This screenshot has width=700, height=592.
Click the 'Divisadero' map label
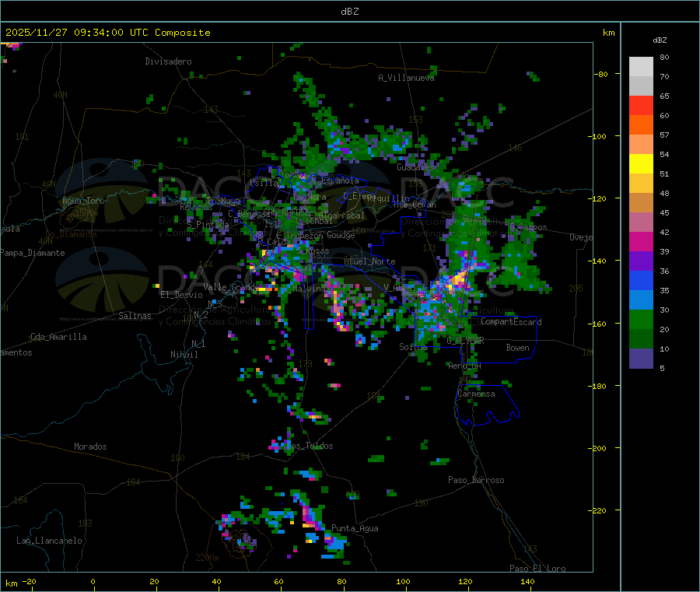click(168, 61)
